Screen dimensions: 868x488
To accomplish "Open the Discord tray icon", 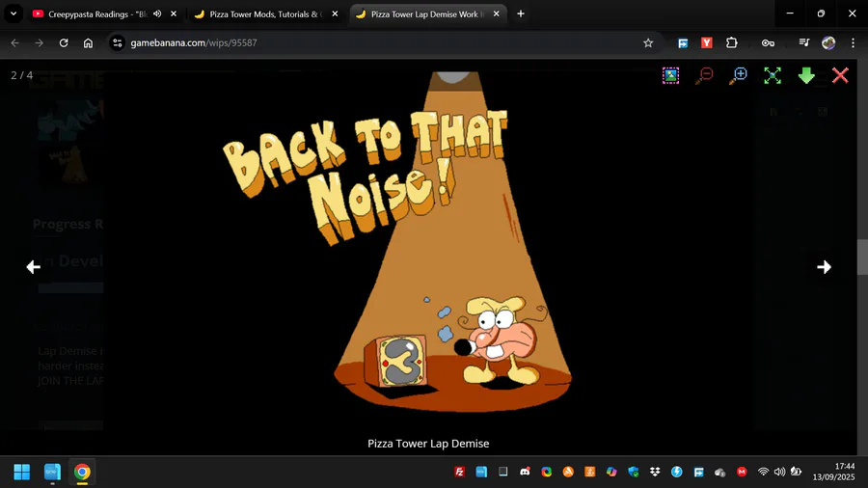I will click(525, 472).
